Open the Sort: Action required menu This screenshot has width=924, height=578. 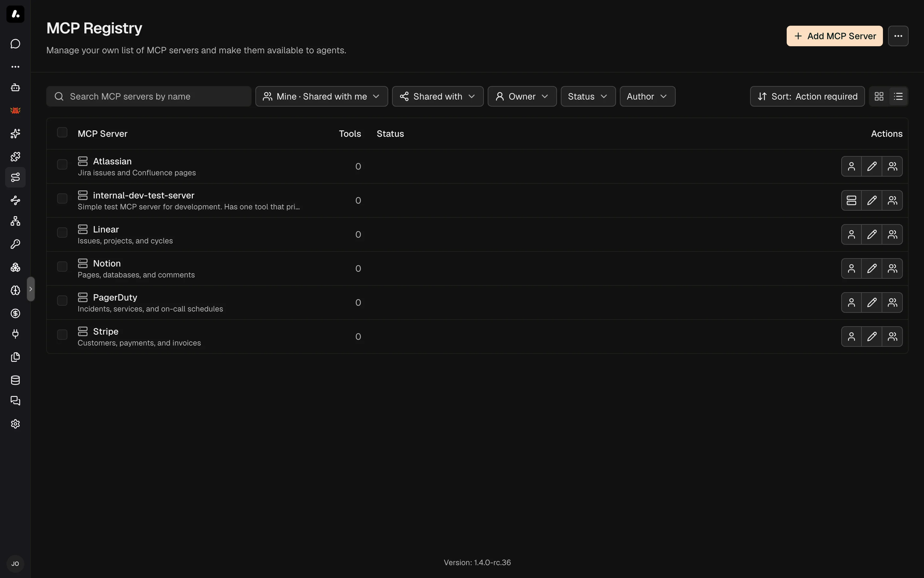807,96
